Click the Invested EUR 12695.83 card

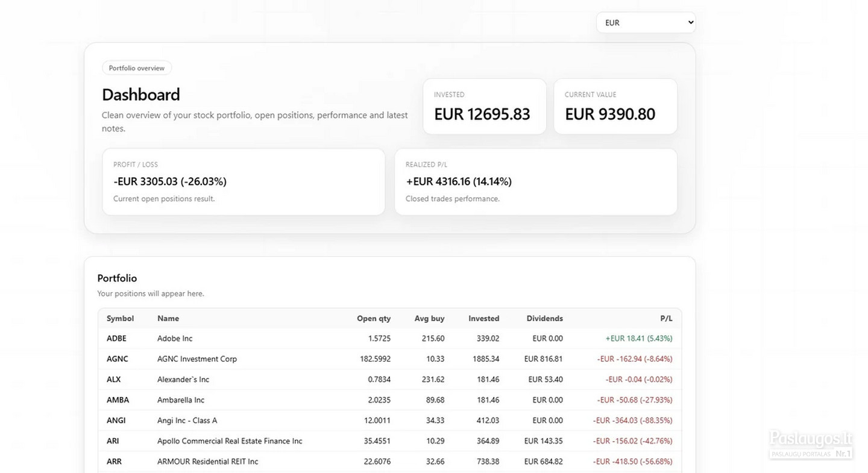point(485,107)
